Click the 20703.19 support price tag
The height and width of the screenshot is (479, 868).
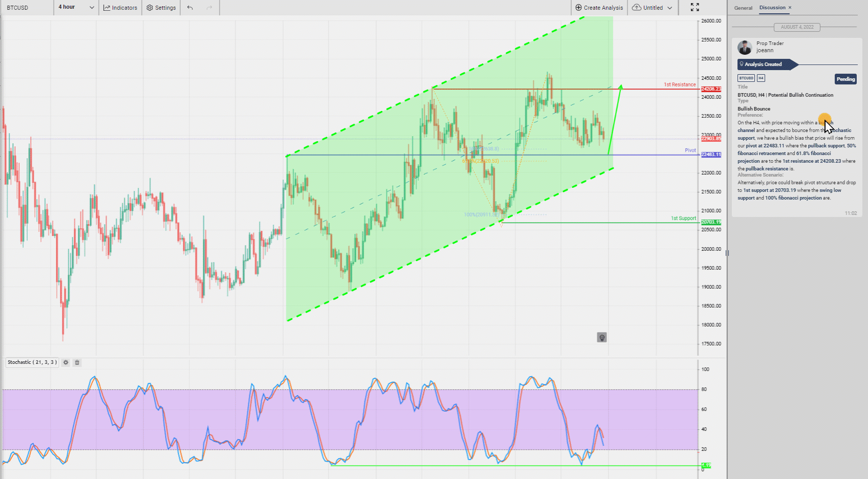click(711, 222)
